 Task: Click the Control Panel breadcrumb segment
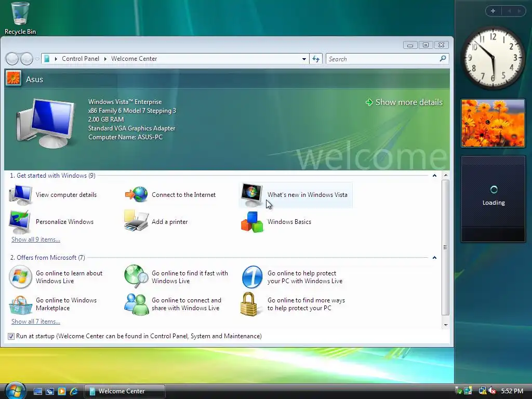coord(81,59)
